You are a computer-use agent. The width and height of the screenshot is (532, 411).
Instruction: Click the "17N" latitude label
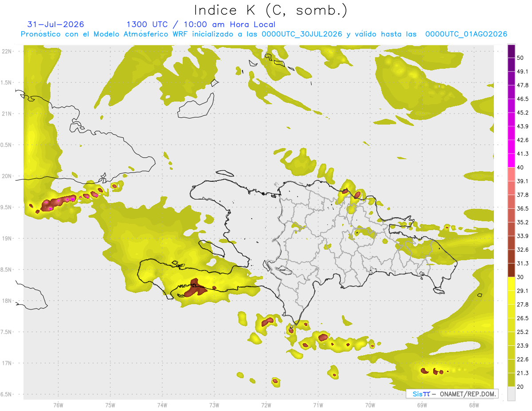[x=7, y=363]
